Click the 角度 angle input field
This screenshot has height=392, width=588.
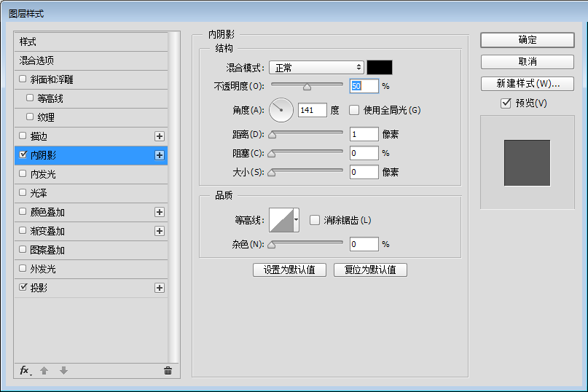[x=312, y=111]
